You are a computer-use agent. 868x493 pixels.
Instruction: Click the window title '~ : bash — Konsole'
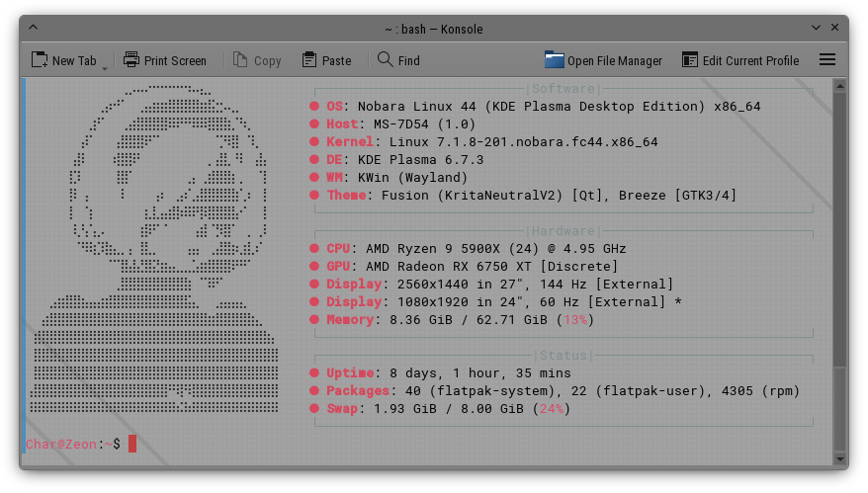point(433,29)
